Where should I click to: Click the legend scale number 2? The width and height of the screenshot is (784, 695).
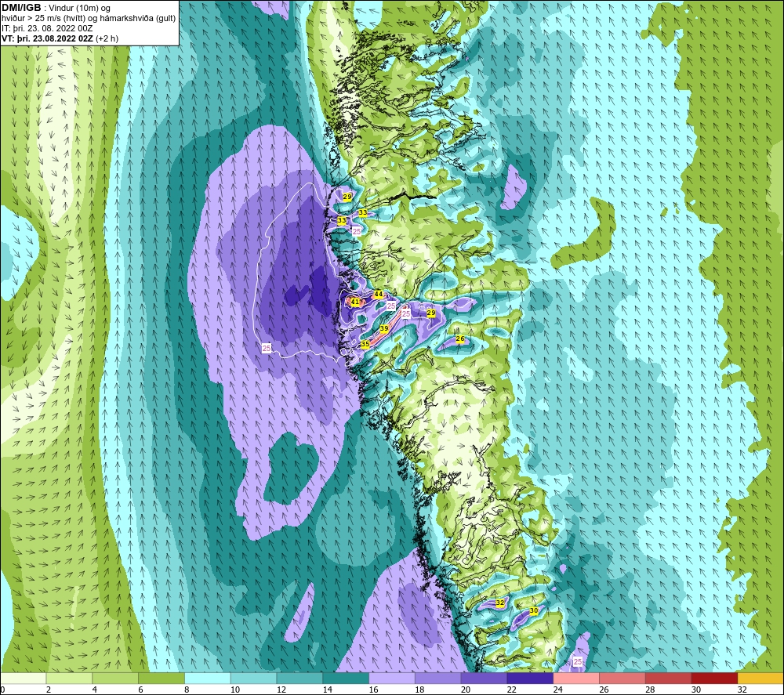coord(49,690)
